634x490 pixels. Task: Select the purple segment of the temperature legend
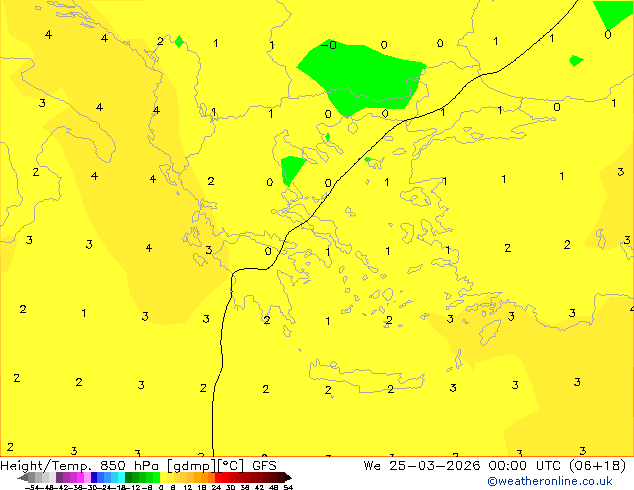(68, 477)
